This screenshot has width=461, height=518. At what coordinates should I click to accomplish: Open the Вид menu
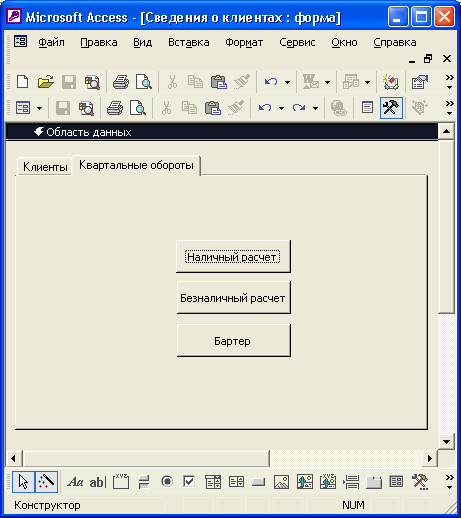(143, 42)
